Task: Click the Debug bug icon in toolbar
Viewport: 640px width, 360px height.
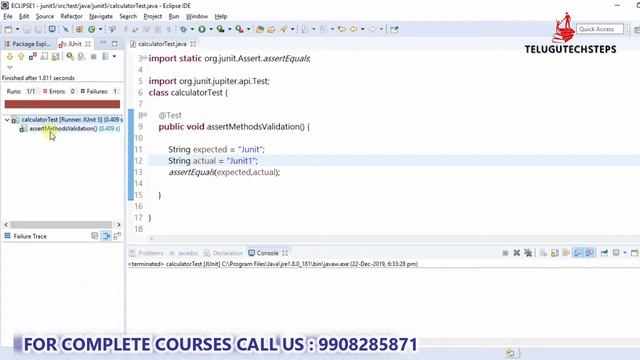Action: click(x=183, y=29)
